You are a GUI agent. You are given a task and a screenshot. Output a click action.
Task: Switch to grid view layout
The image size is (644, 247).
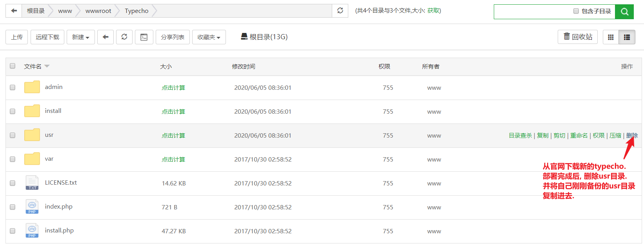click(x=611, y=37)
